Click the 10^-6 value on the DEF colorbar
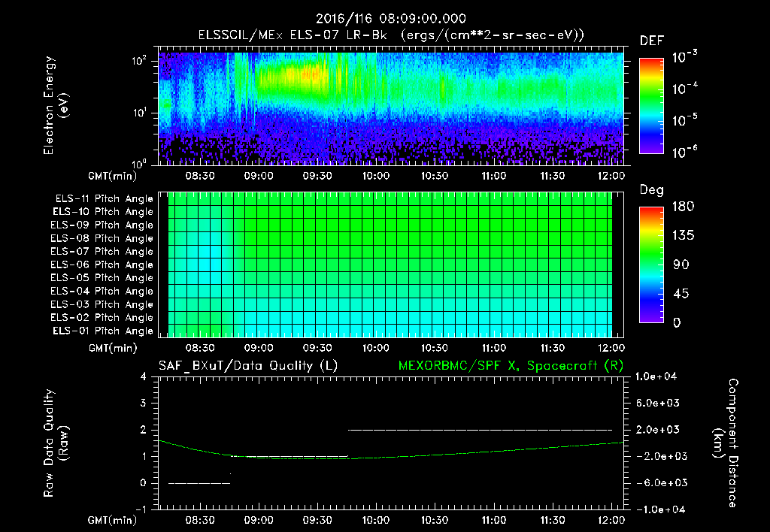 coord(685,152)
